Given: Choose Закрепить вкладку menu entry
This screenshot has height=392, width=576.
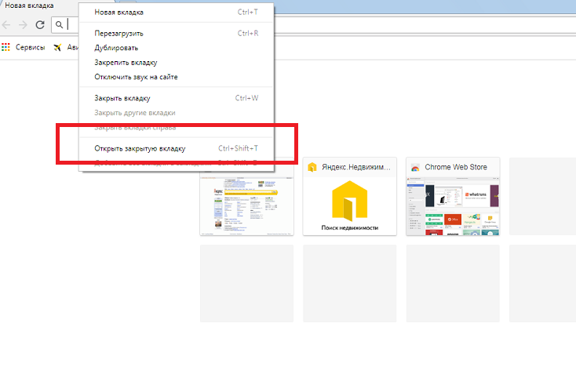Looking at the screenshot, I should coord(177,63).
